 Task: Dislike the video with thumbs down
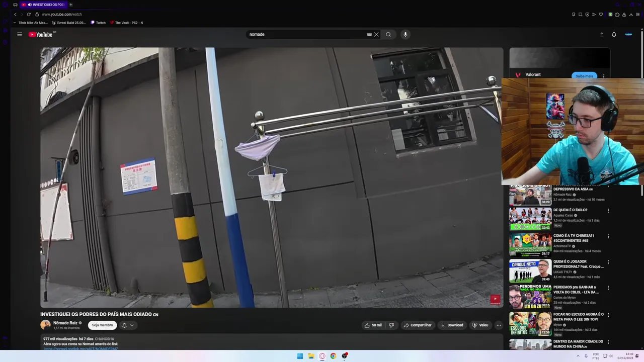pos(391,325)
